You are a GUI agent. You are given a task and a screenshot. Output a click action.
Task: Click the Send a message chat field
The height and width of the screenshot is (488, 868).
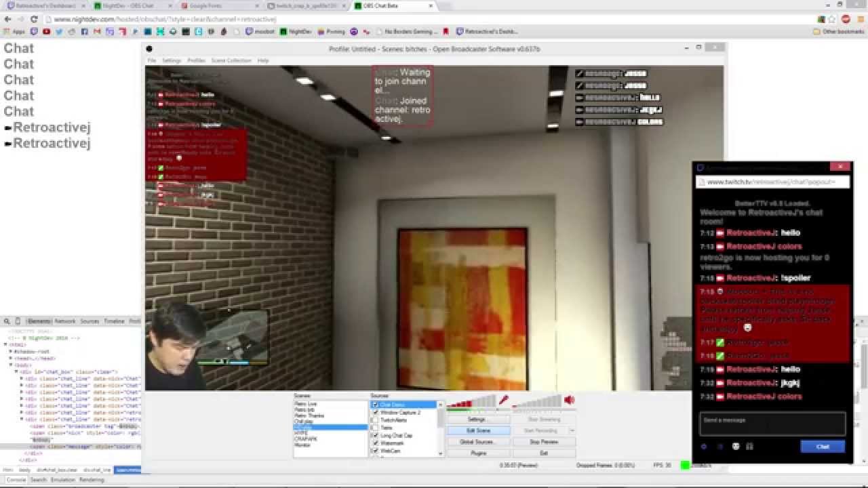[x=772, y=424]
